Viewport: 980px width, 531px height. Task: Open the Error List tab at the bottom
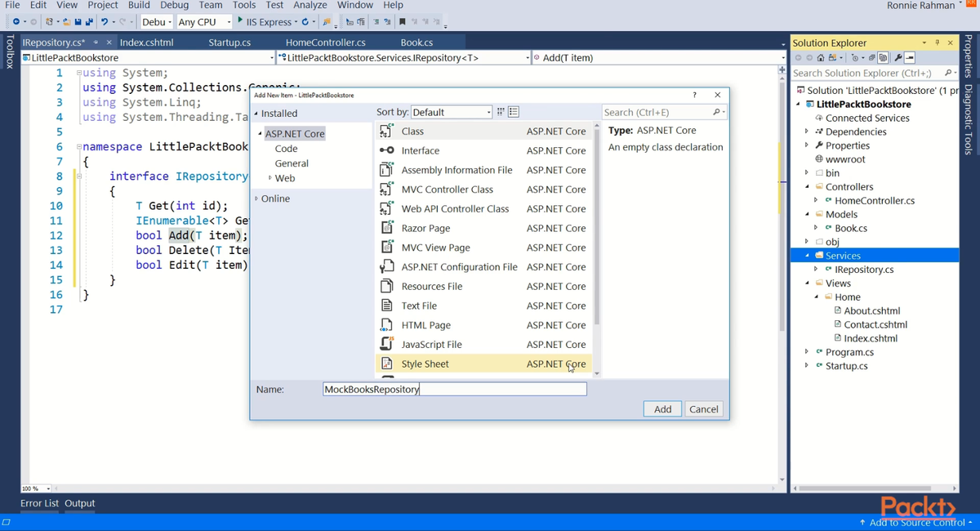(39, 503)
